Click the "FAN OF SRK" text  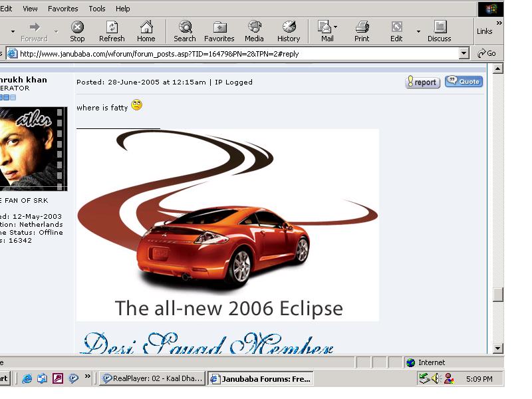27,200
